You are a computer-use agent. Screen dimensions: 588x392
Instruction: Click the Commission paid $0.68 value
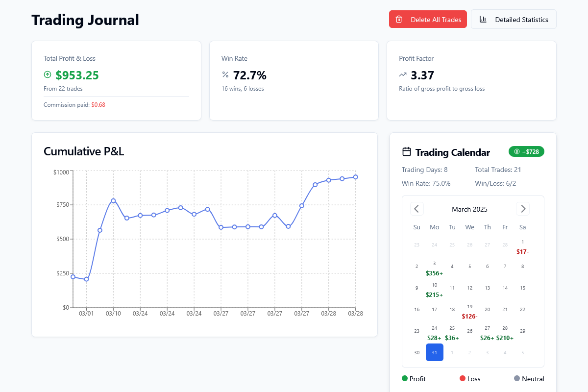[98, 105]
